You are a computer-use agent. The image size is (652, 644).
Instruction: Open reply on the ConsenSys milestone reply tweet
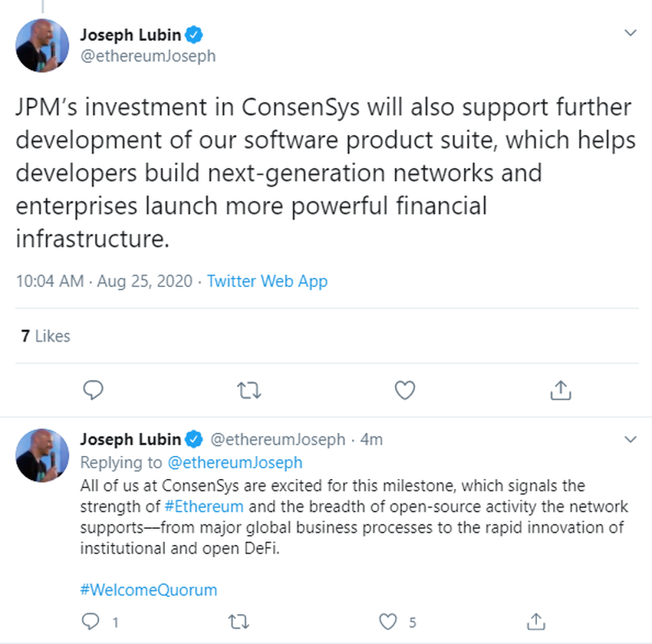pos(91,622)
